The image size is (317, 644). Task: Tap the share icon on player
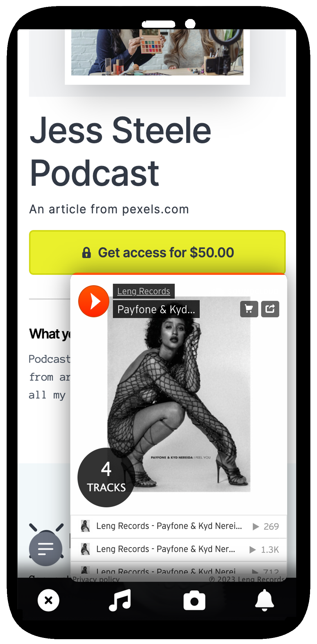pyautogui.click(x=270, y=309)
